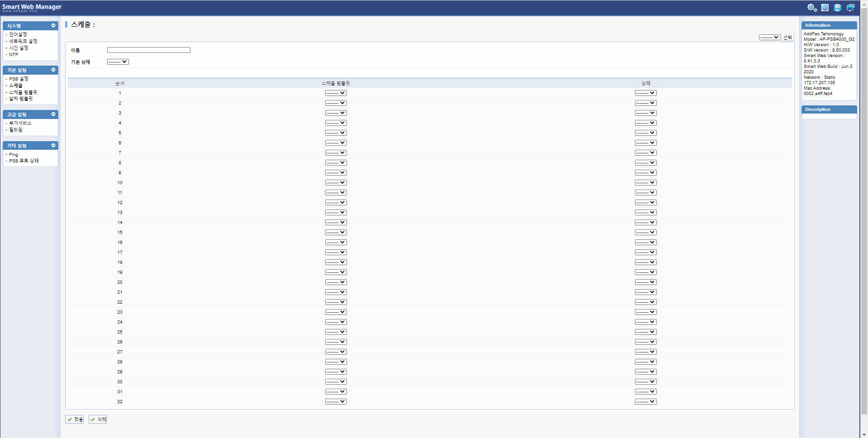The image size is (868, 438).
Task: Collapse the 고급 설정 panel minus icon
Action: pos(53,114)
